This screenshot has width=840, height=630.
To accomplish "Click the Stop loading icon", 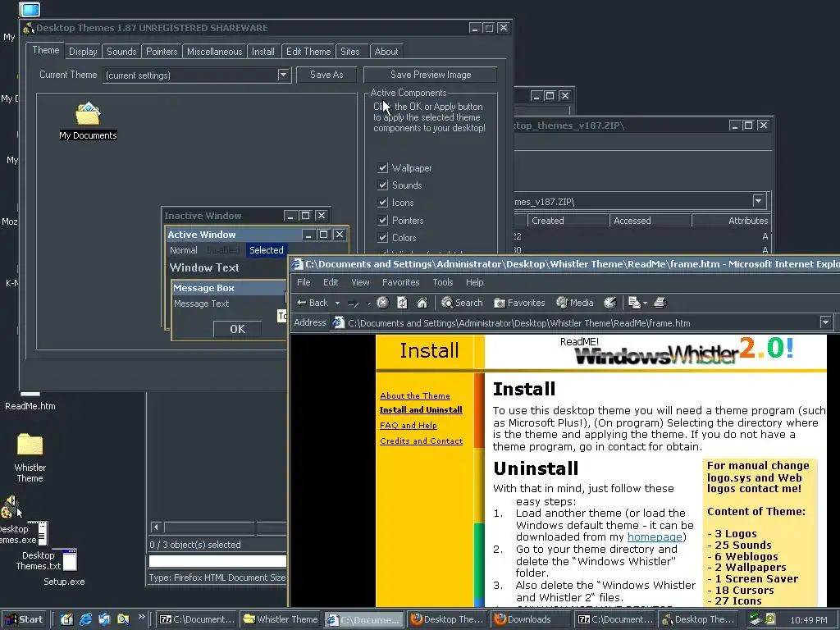I will 382,303.
